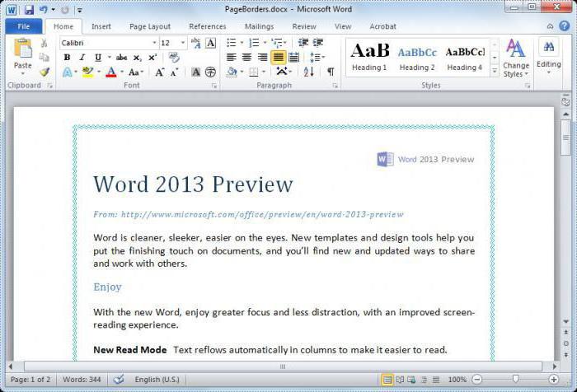Click the 100% zoom level button
Screen dimensions: 577x392
click(x=457, y=380)
